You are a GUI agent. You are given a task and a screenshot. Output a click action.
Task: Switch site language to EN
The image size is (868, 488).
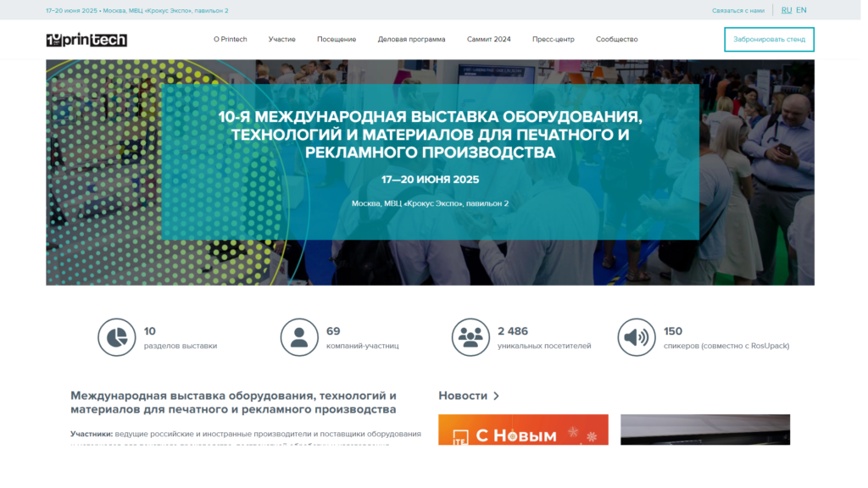click(x=801, y=10)
